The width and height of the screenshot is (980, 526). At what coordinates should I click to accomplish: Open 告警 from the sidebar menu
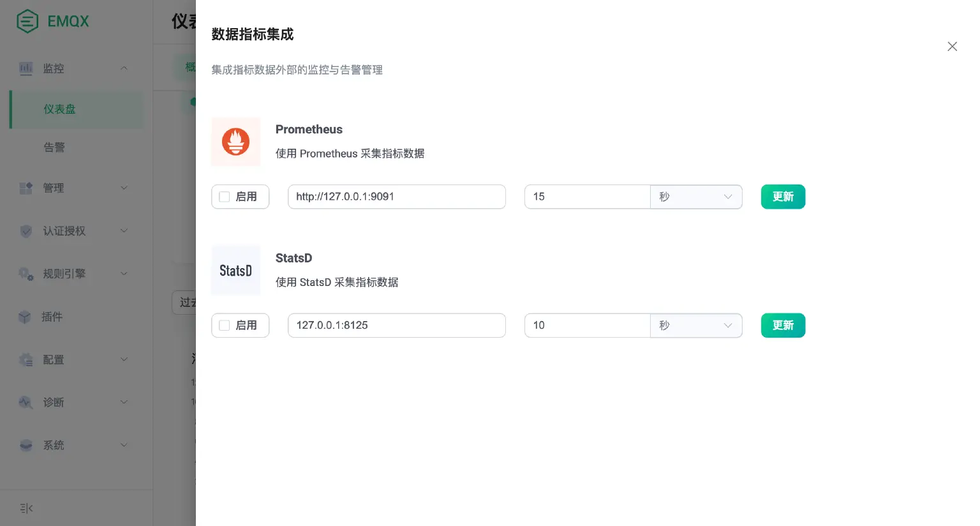(x=55, y=147)
